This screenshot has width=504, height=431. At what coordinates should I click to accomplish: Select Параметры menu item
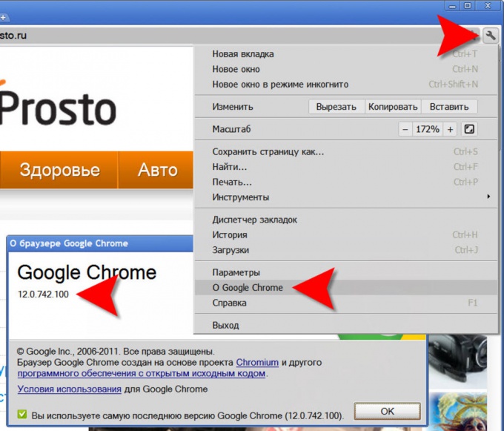[x=346, y=272]
